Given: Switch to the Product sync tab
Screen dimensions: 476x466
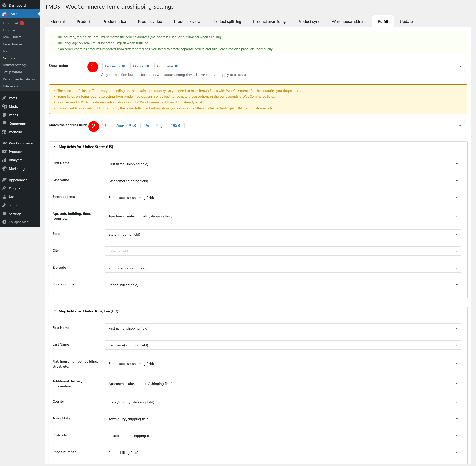Looking at the screenshot, I should (x=309, y=21).
